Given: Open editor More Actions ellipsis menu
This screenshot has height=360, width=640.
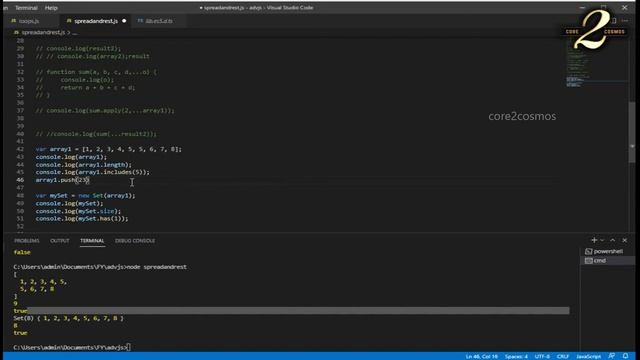Looking at the screenshot, I should point(625,21).
